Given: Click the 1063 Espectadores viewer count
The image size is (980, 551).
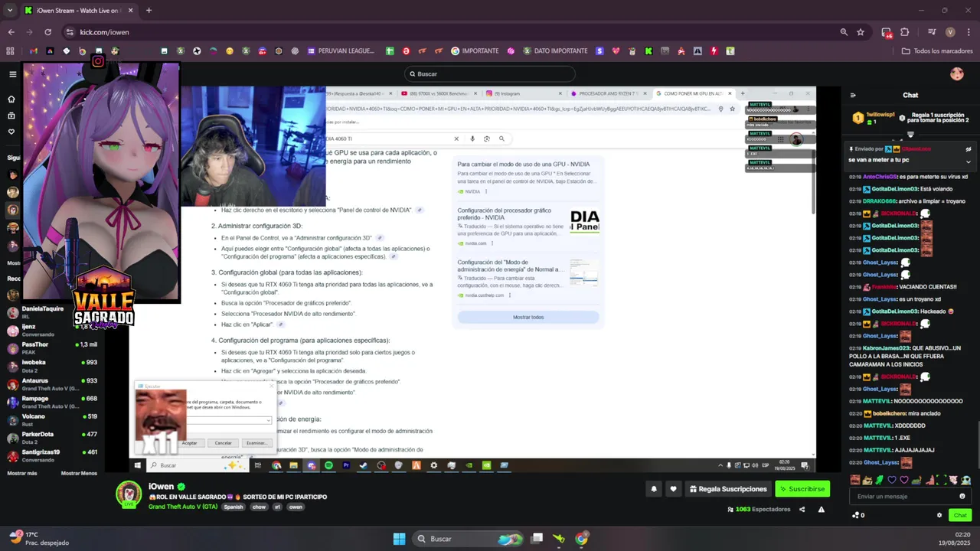Looking at the screenshot, I should pyautogui.click(x=758, y=509).
